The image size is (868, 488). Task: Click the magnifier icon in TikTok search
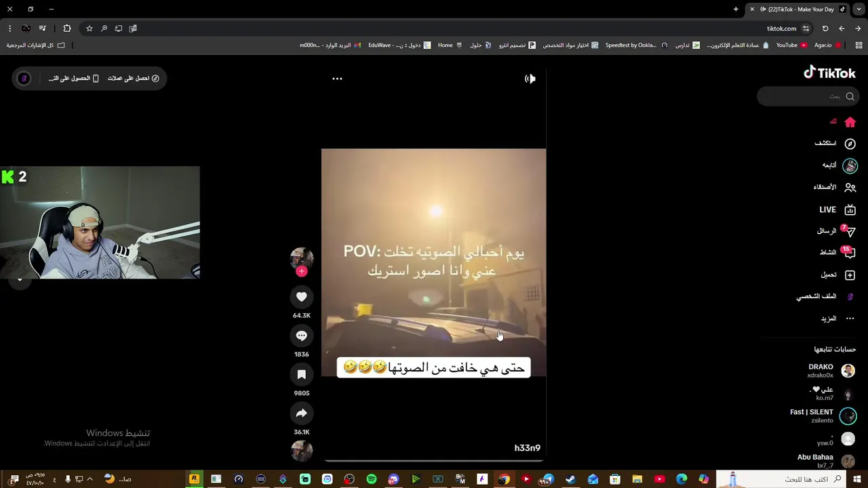pos(850,96)
